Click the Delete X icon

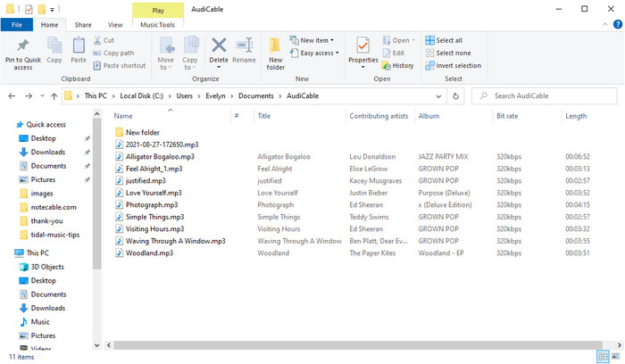pos(219,45)
